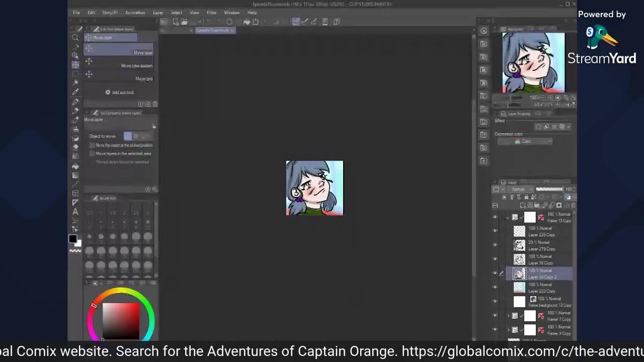Pick a color in the color wheel square
The image size is (644, 362).
coord(121,321)
